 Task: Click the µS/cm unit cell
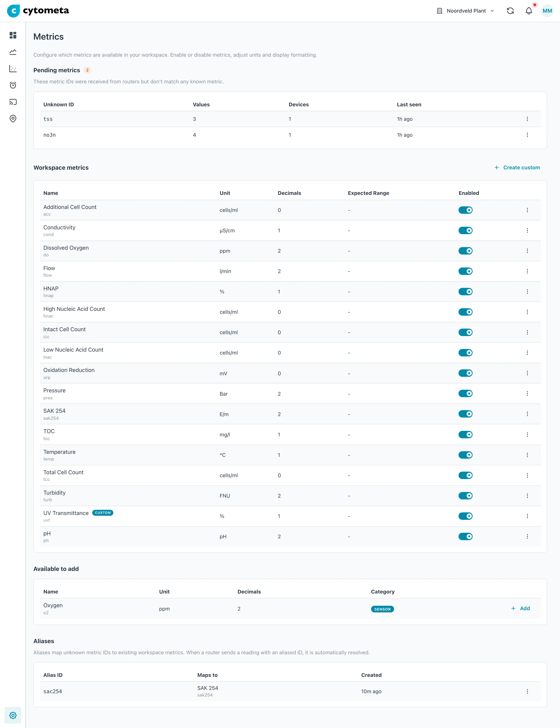coord(227,231)
